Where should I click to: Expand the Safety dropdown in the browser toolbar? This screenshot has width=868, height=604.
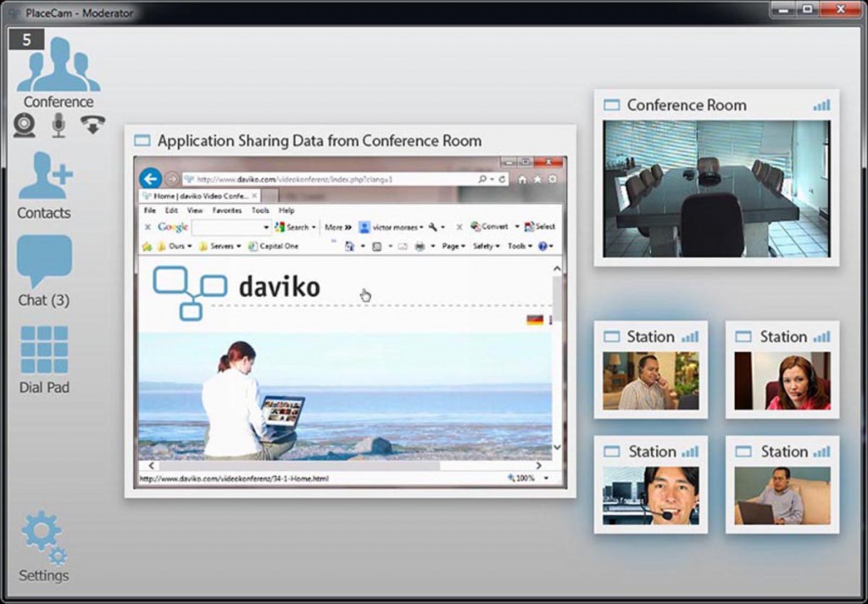485,246
